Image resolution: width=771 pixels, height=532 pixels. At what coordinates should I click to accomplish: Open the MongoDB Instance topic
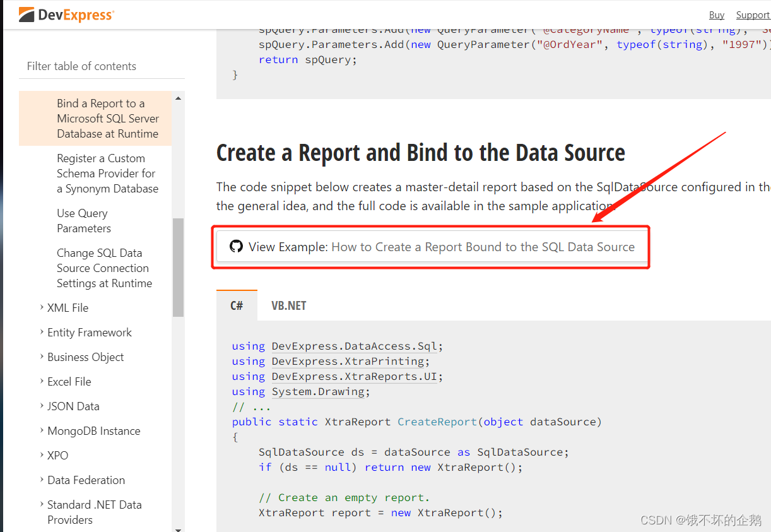[94, 431]
